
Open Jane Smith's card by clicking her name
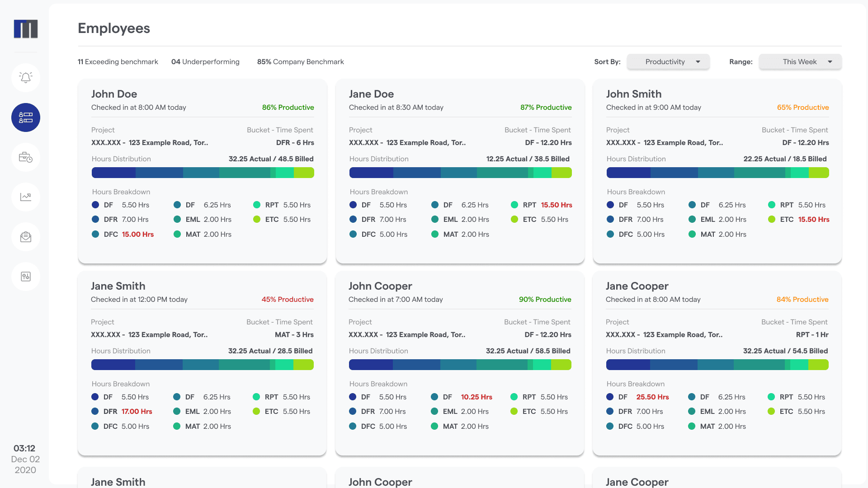tap(118, 286)
